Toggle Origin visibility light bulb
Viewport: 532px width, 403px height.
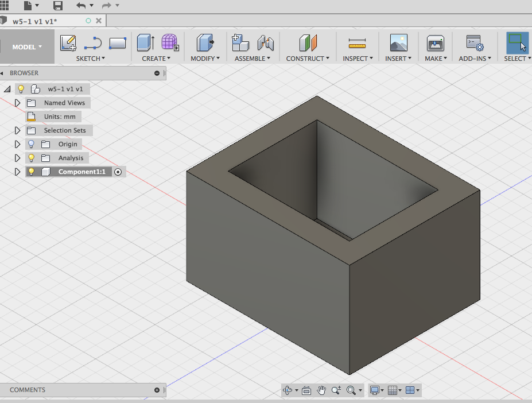tap(31, 144)
